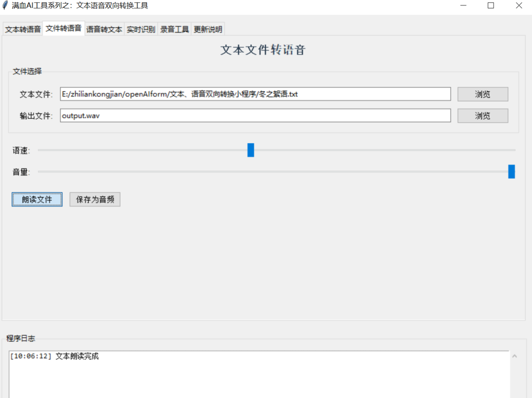Open the 录音工具 tab

[x=174, y=29]
